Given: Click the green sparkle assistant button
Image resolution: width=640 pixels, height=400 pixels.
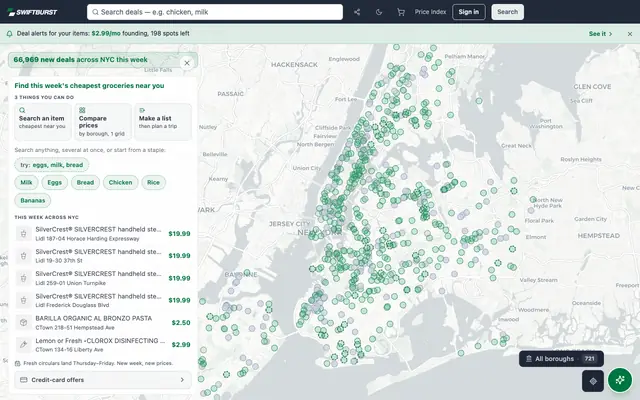Looking at the screenshot, I should click(620, 380).
